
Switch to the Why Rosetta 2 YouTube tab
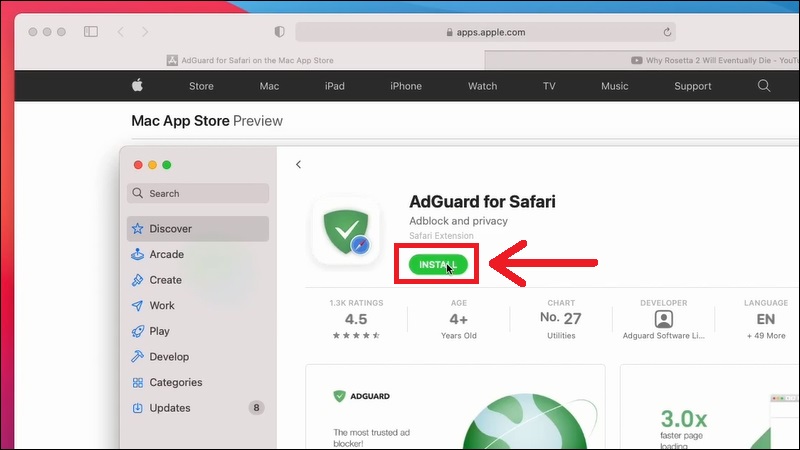tap(642, 60)
